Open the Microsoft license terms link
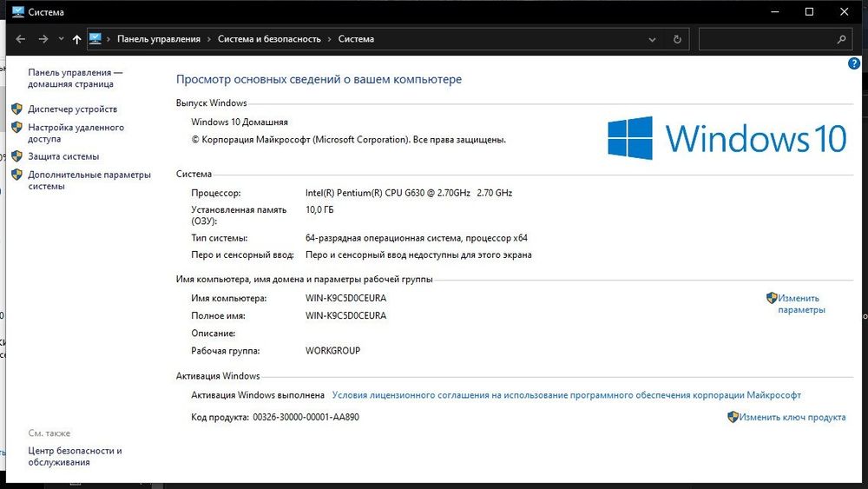868x489 pixels. (566, 395)
